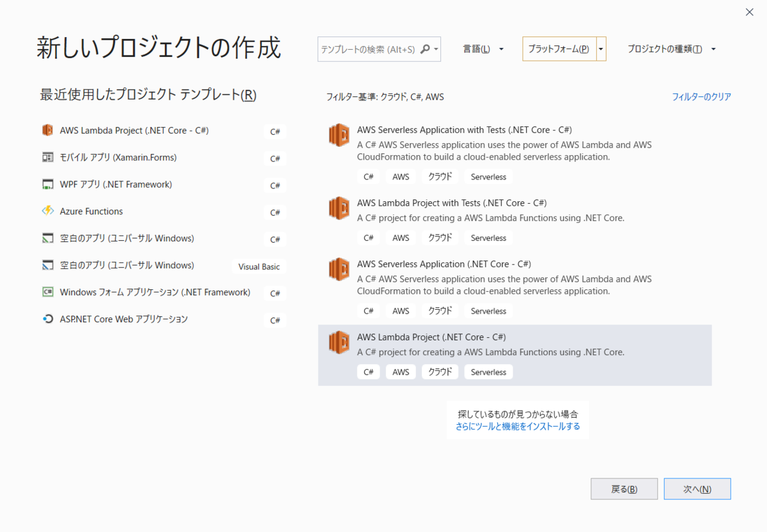Click the AWS Lambda Project with Tests icon
This screenshot has width=767, height=532.
tap(339, 209)
